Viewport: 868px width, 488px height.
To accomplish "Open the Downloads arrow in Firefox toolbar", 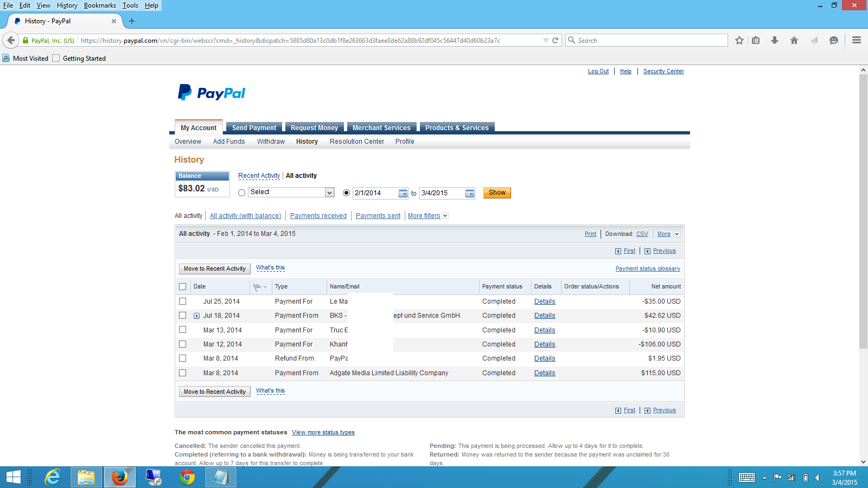I will [775, 40].
